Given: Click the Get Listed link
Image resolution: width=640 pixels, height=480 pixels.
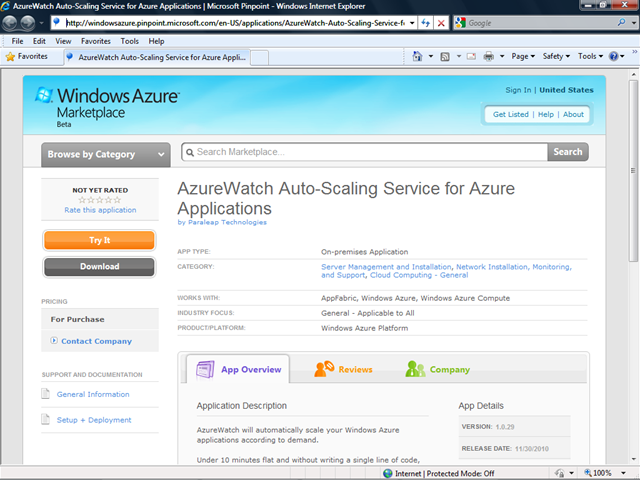Looking at the screenshot, I should point(510,114).
